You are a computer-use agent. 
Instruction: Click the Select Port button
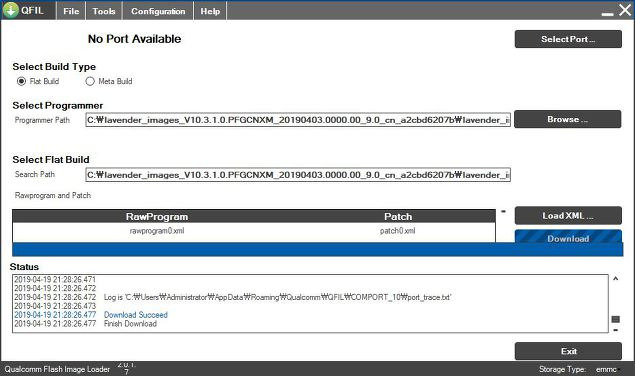[568, 39]
